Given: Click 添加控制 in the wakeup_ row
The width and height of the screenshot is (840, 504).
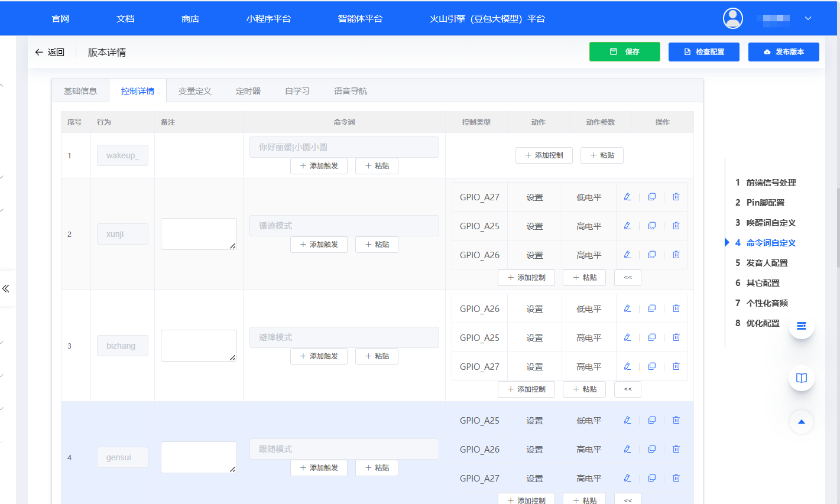Looking at the screenshot, I should point(544,155).
